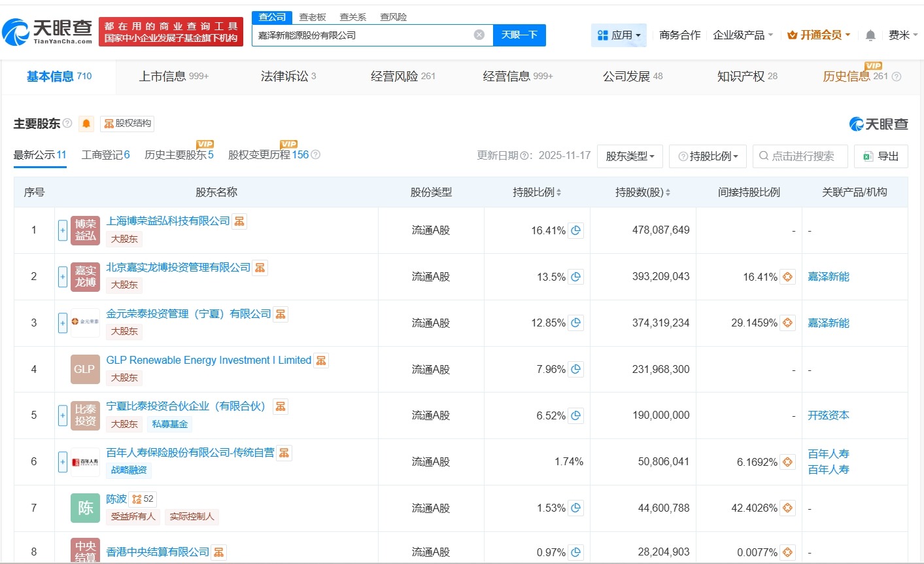Click the question mark beside 股权变更历程

315,154
